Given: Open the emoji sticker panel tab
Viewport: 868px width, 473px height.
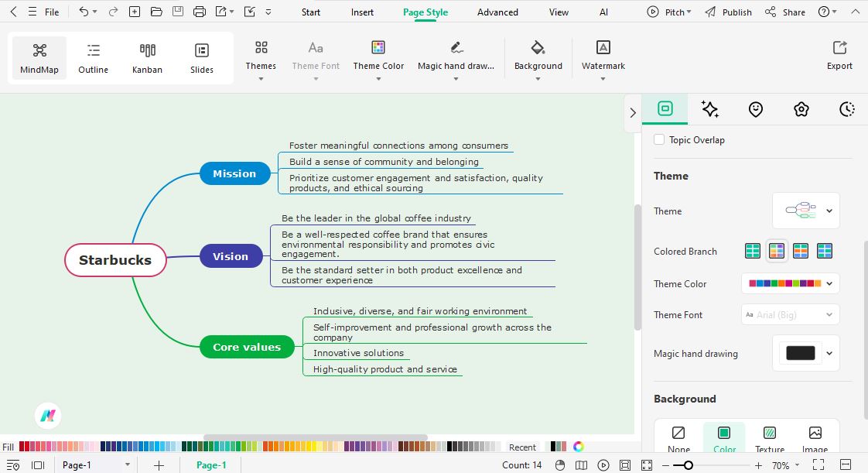Looking at the screenshot, I should point(756,109).
